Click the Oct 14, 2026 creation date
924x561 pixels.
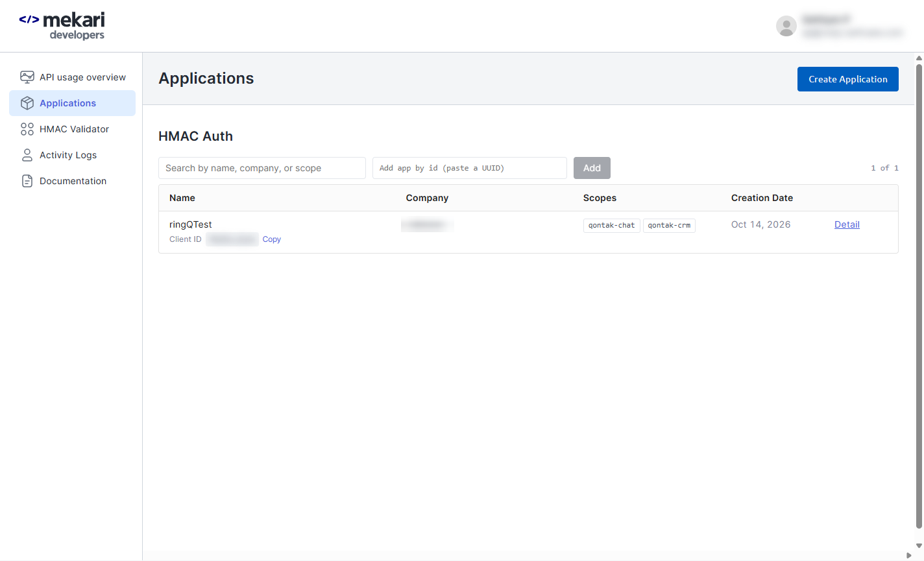(x=760, y=224)
